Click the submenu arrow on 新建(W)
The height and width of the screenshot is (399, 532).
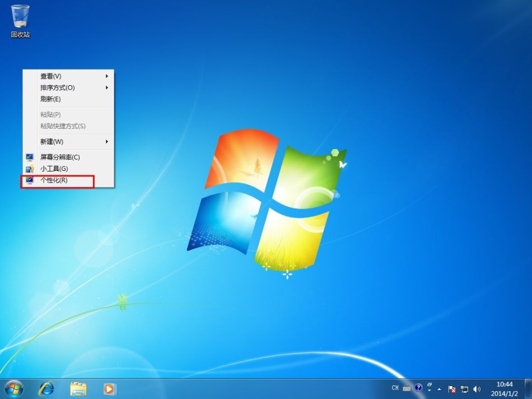tap(106, 142)
